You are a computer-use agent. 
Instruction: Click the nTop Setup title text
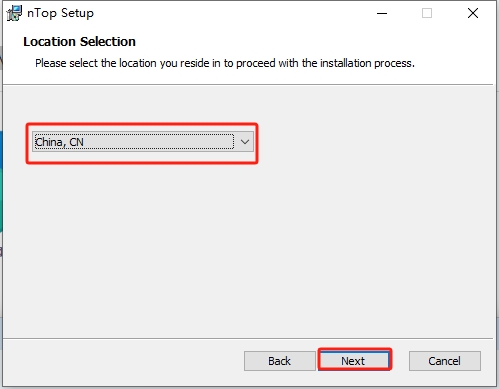60,13
